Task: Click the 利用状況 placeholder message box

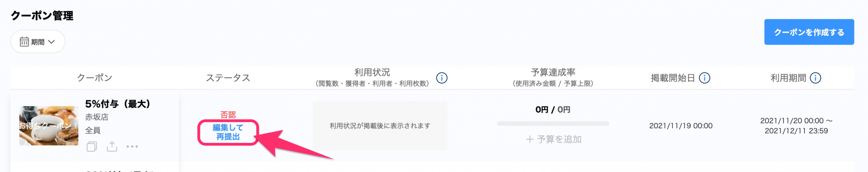Action: tap(380, 126)
